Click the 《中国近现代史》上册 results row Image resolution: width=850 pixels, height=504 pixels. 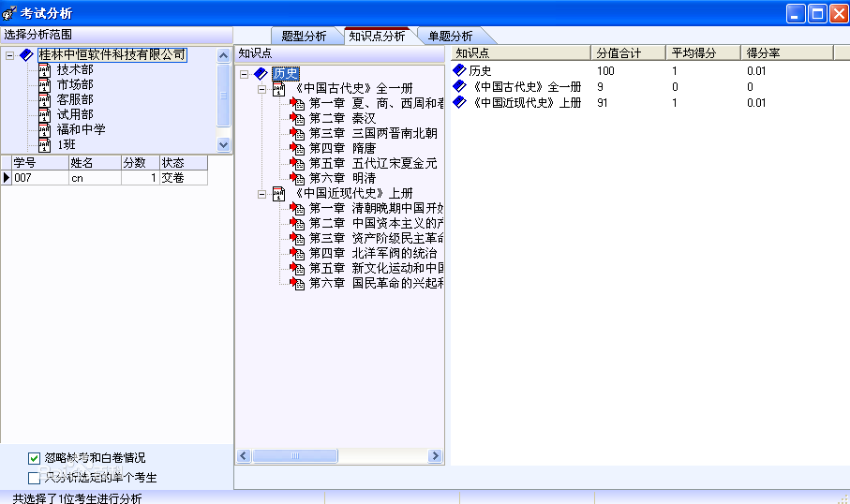(642, 102)
